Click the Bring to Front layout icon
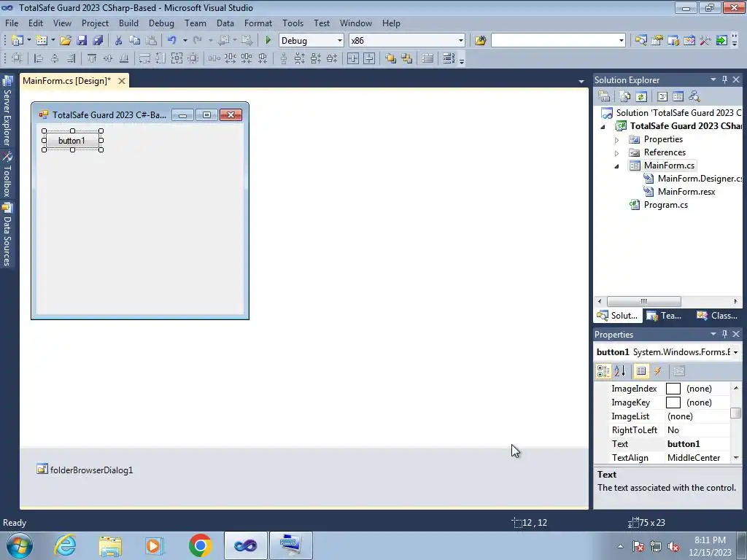 coord(391,58)
